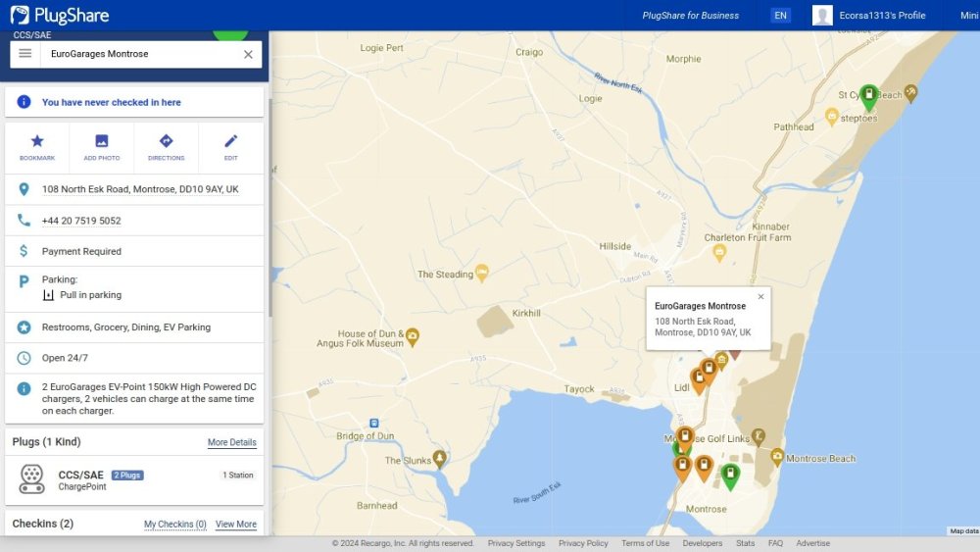Open the 108 North Esk Road address link
Screen dimensions: 980x552
coord(140,189)
